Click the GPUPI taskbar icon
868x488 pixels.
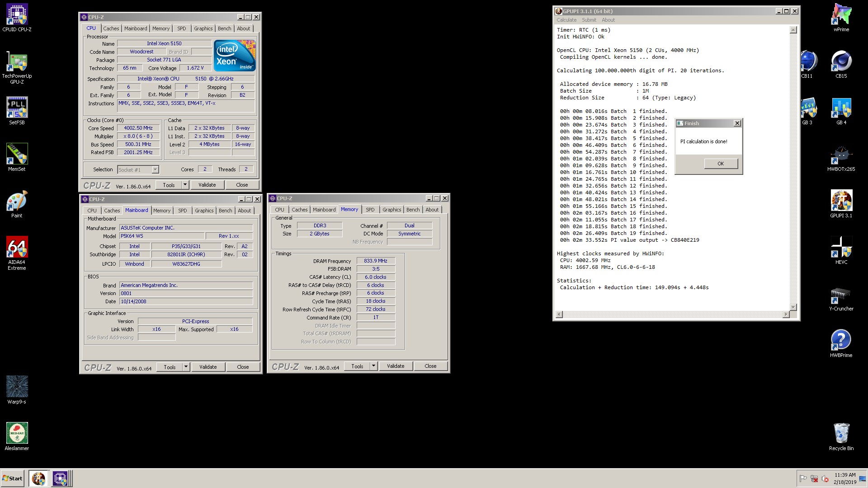click(38, 478)
